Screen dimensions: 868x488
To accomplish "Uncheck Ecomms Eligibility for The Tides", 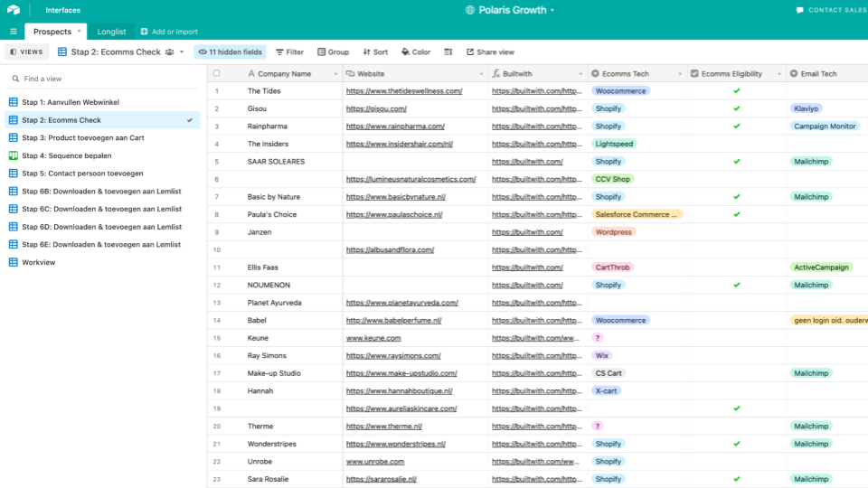I will (x=737, y=90).
